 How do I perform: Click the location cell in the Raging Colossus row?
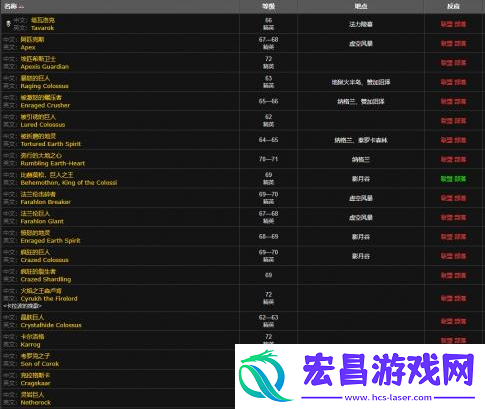tap(361, 82)
